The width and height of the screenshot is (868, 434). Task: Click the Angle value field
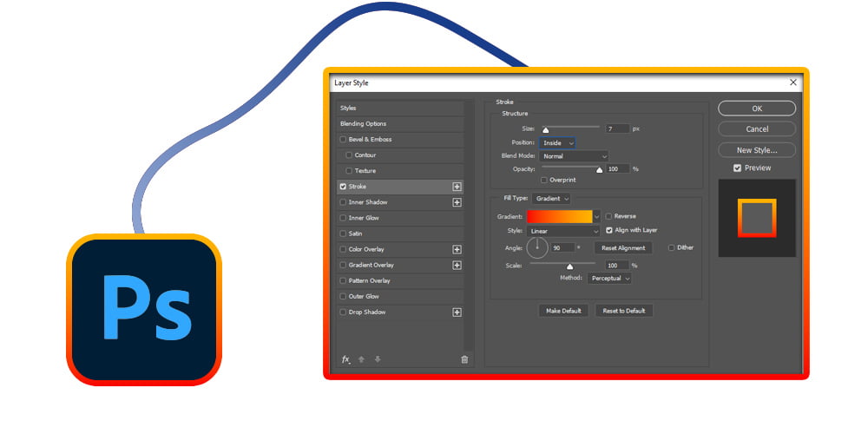(x=563, y=248)
